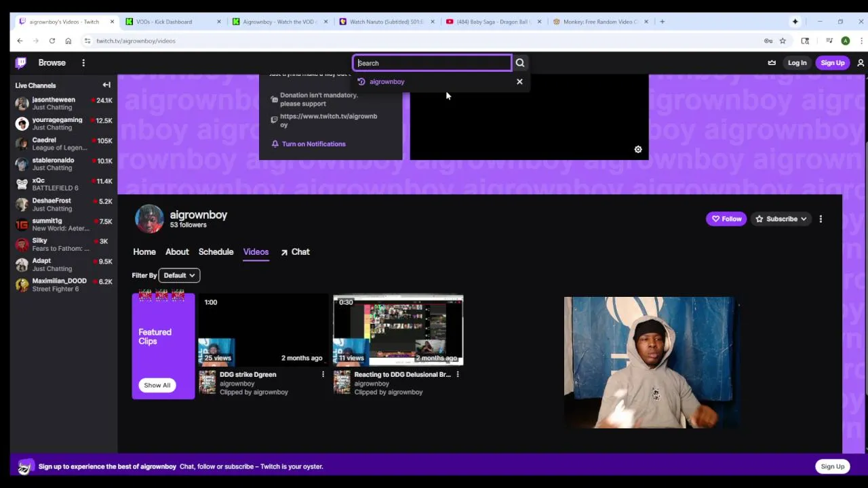Click the Log In button
The width and height of the screenshot is (868, 488).
coord(797,63)
